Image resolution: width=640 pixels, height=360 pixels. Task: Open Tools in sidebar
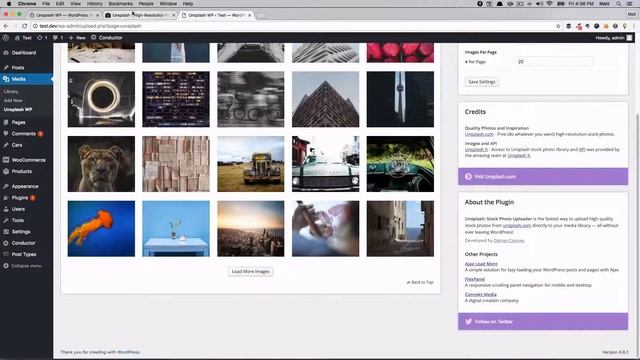coord(18,220)
